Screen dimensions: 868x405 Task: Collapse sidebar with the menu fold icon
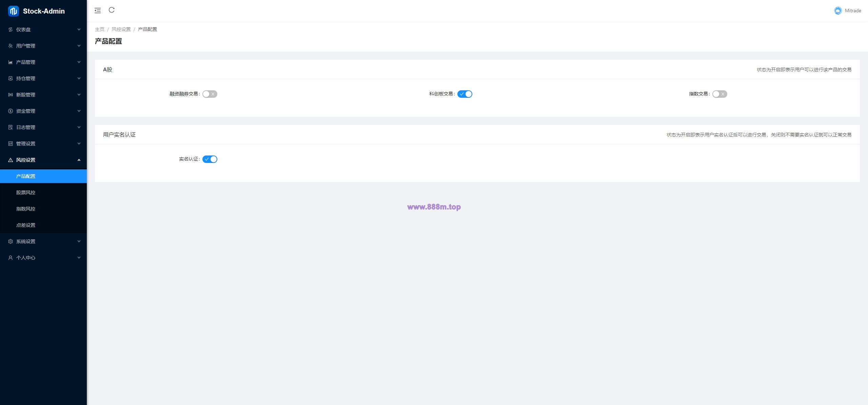tap(98, 11)
